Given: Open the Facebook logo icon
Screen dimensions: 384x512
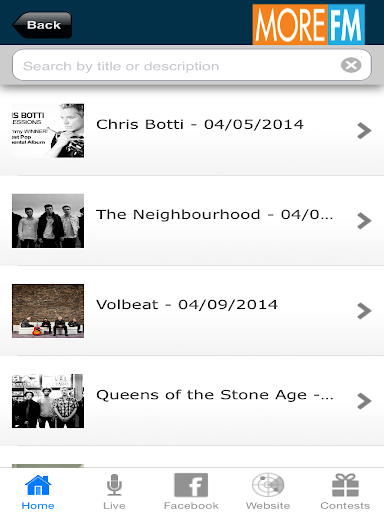Looking at the screenshot, I should (x=191, y=485).
